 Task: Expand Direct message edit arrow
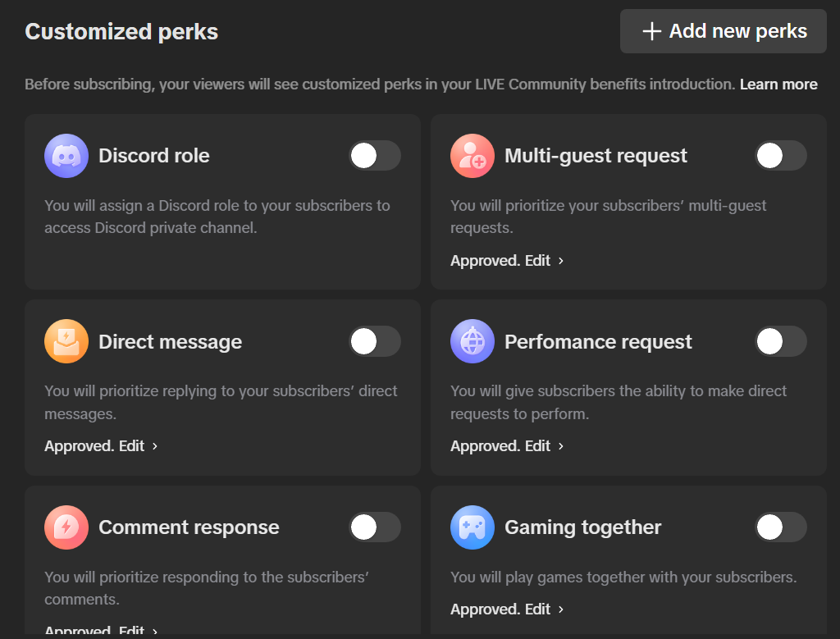155,446
